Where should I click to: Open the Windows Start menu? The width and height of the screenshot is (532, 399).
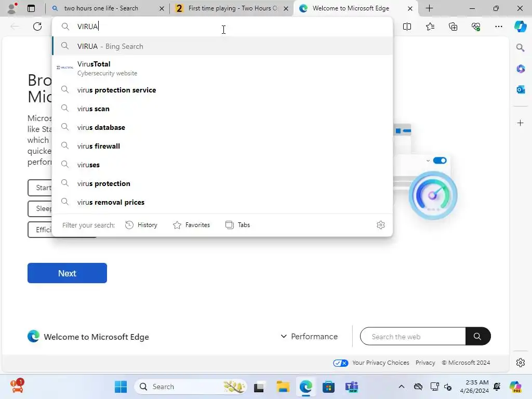121,387
